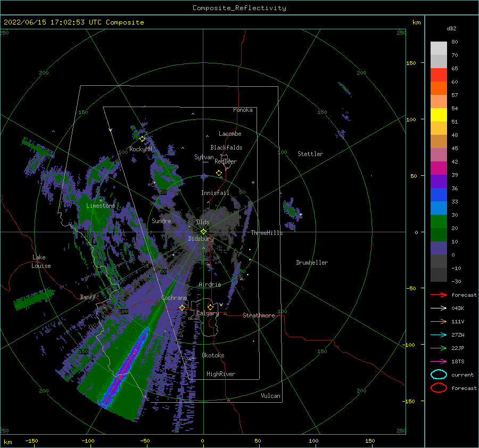Viewport: 479px width, 448px height.
Task: Click the asterisk marker above Limestone
Action: pyautogui.click(x=101, y=201)
